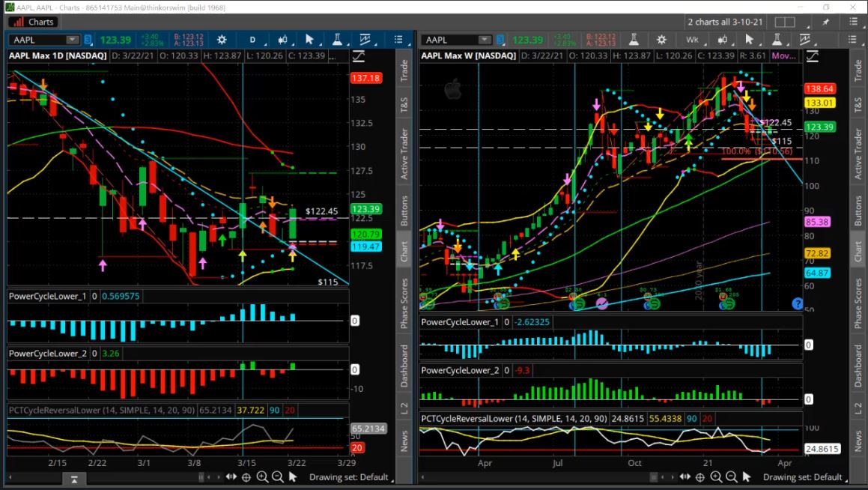The width and height of the screenshot is (868, 490).
Task: Open the main window list menu icon at top right
Action: [853, 22]
